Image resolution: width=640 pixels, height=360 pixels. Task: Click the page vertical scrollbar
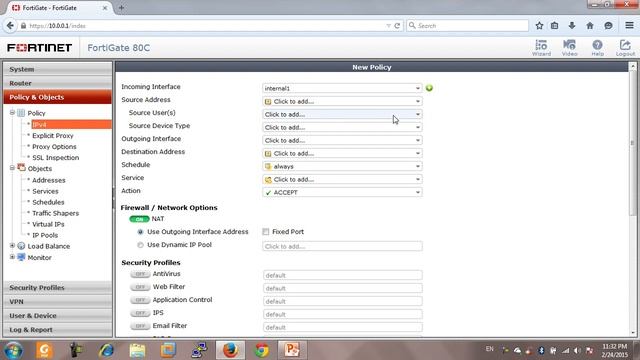[633, 143]
